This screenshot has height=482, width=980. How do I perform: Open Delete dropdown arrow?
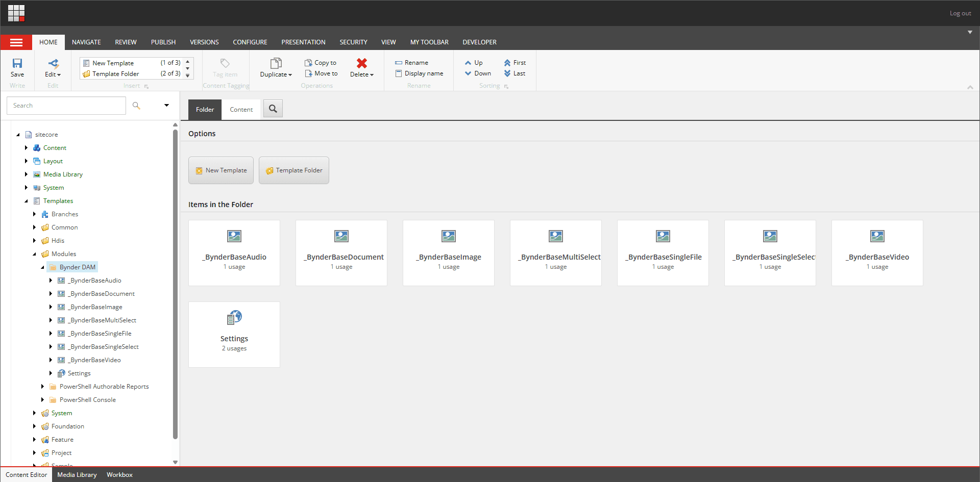click(372, 75)
